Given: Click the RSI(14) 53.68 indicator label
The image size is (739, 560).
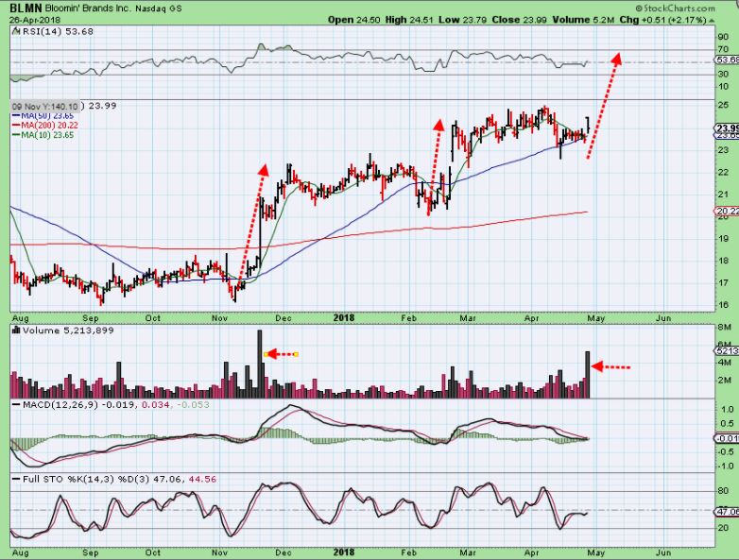Looking at the screenshot, I should pyautogui.click(x=58, y=31).
